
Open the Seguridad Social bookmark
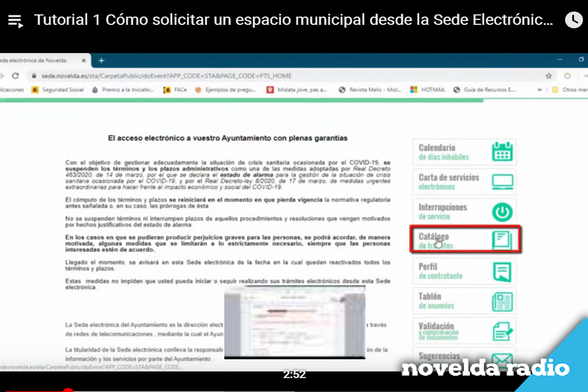58,90
